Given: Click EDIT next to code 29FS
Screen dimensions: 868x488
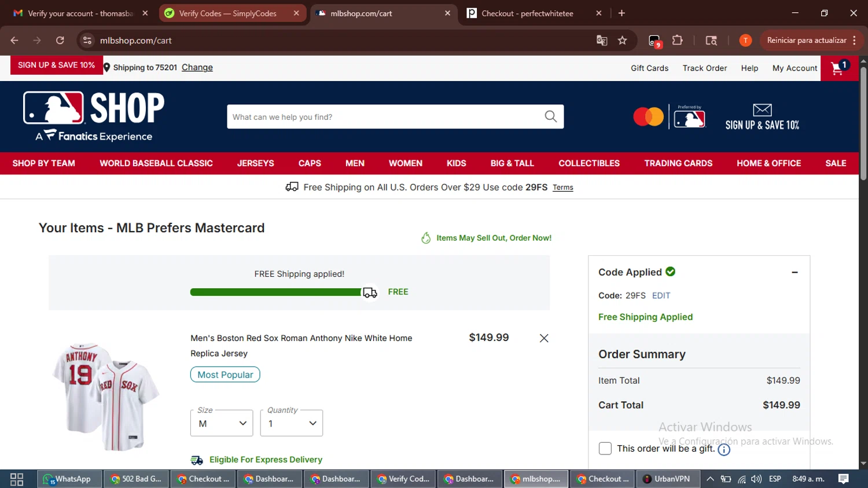Looking at the screenshot, I should [661, 295].
